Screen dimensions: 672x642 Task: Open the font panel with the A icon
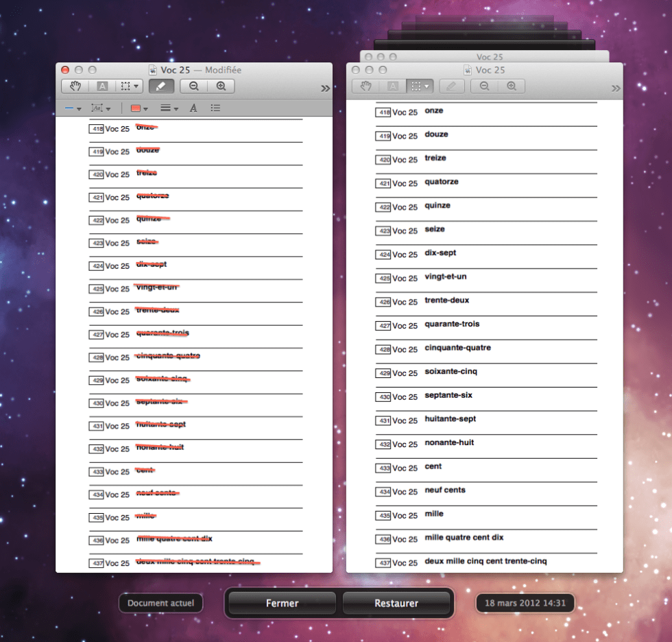click(x=193, y=108)
